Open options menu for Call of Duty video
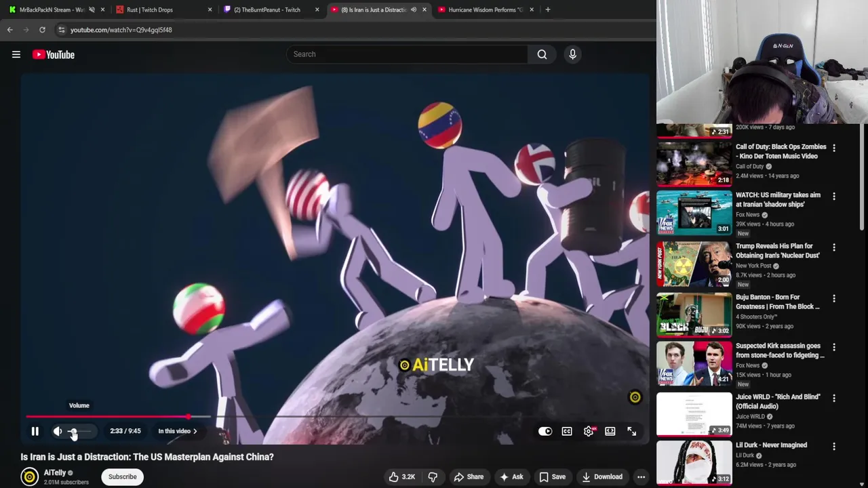The image size is (868, 488). pos(834,148)
